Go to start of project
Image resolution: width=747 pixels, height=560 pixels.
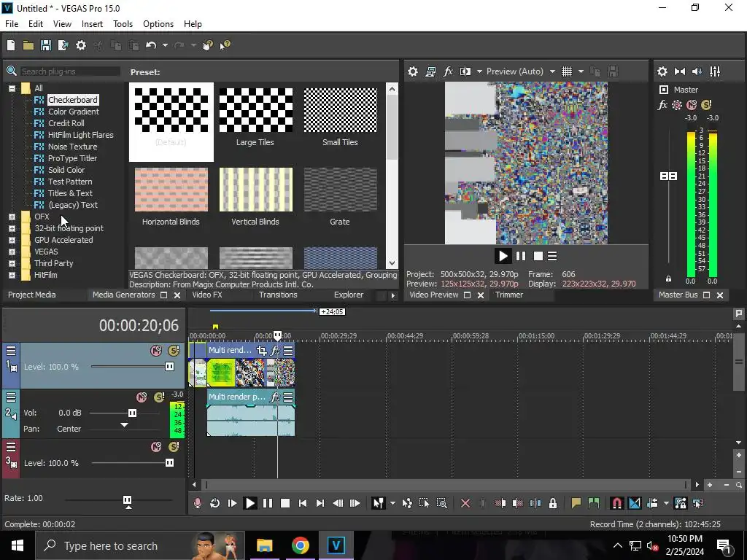(x=303, y=503)
